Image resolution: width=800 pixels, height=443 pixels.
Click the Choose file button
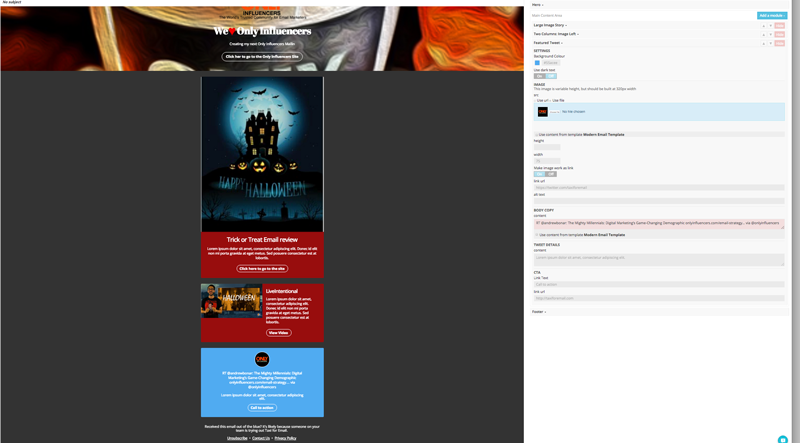coord(555,112)
